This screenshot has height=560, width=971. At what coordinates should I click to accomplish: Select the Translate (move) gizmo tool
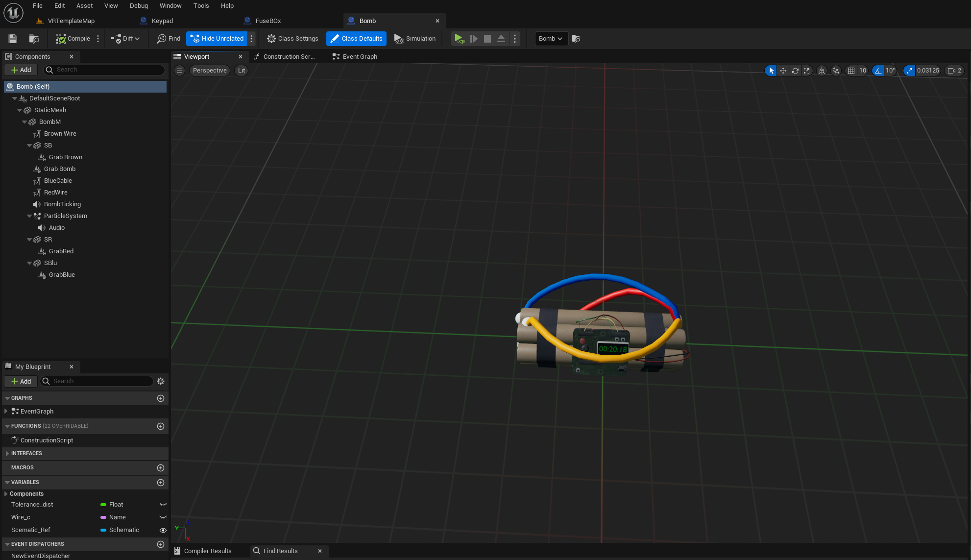783,71
